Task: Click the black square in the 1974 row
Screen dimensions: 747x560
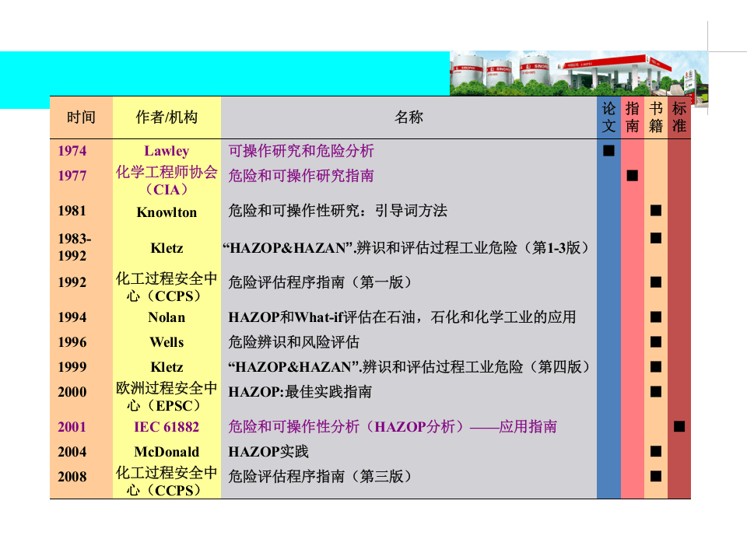Action: [x=608, y=151]
